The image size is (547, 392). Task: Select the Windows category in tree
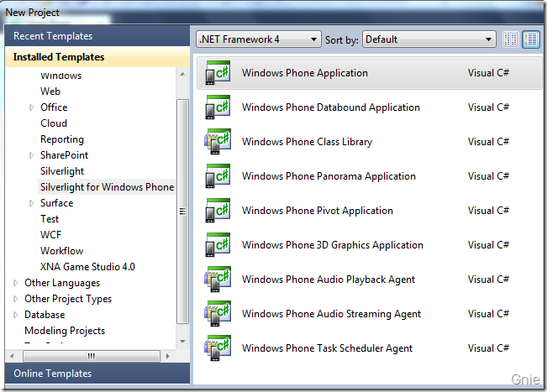(60, 76)
